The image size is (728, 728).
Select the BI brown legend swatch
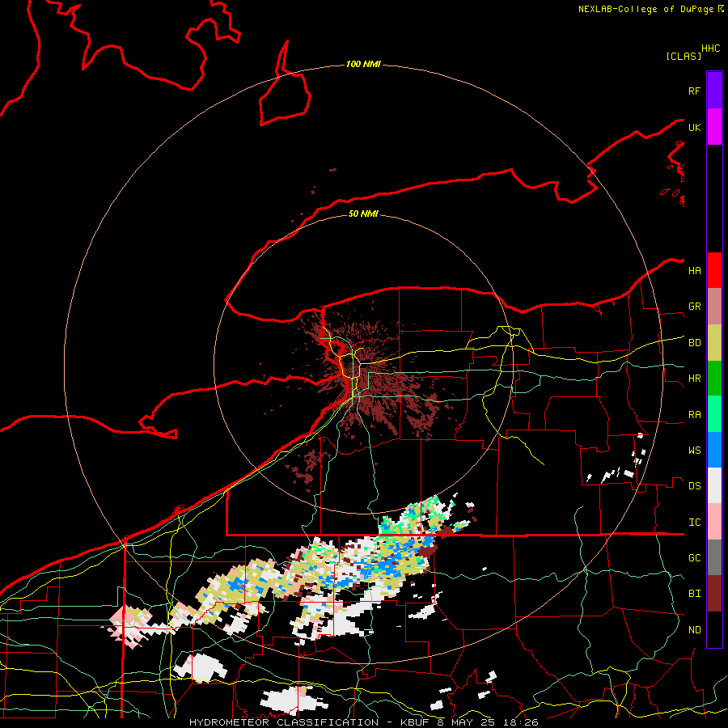point(714,594)
